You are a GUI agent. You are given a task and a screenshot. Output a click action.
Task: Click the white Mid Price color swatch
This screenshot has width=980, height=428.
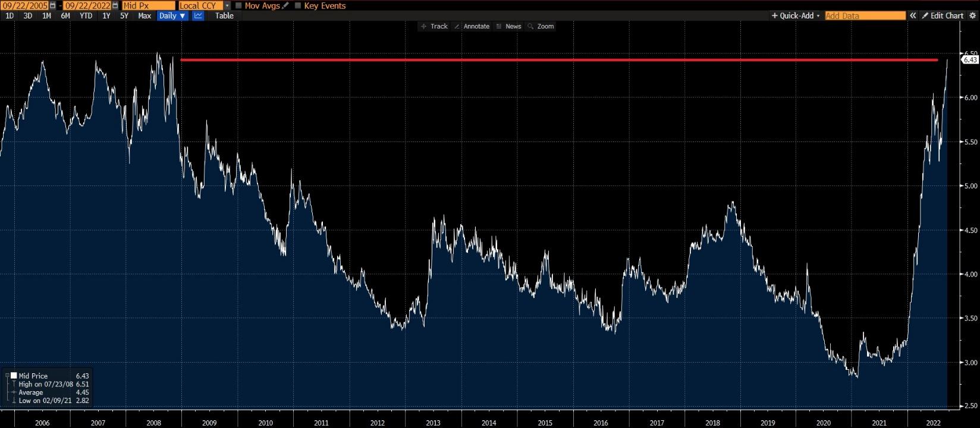[x=14, y=376]
